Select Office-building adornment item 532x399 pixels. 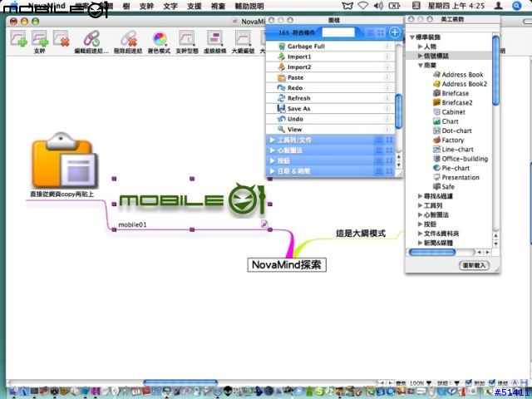(x=461, y=159)
